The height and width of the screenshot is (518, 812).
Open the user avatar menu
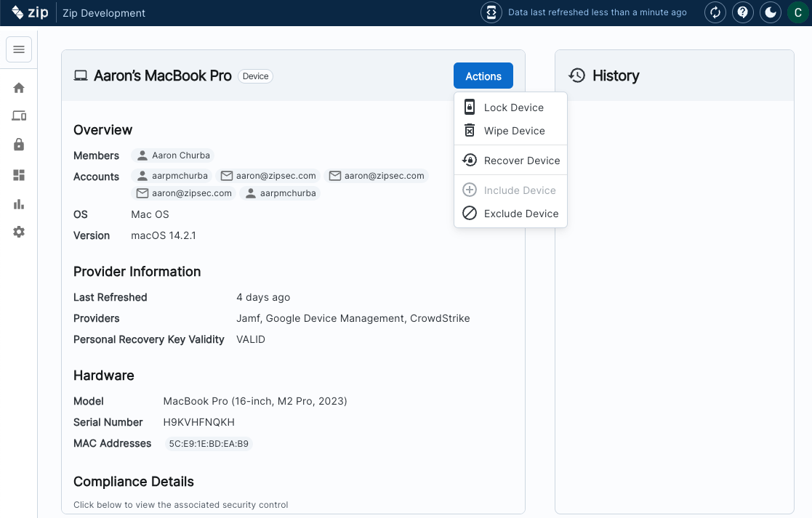(797, 12)
